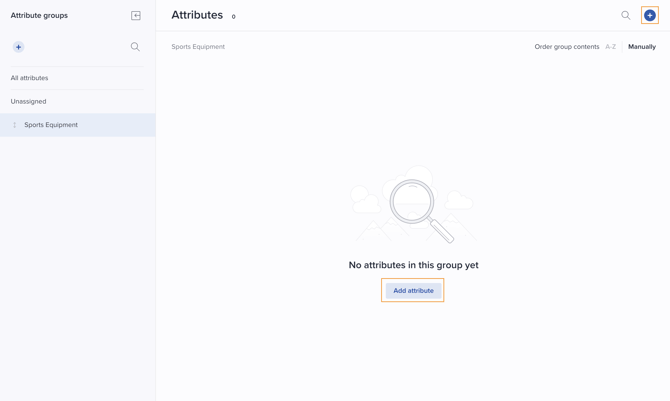Collapse the Attribute groups sidebar panel

point(136,16)
